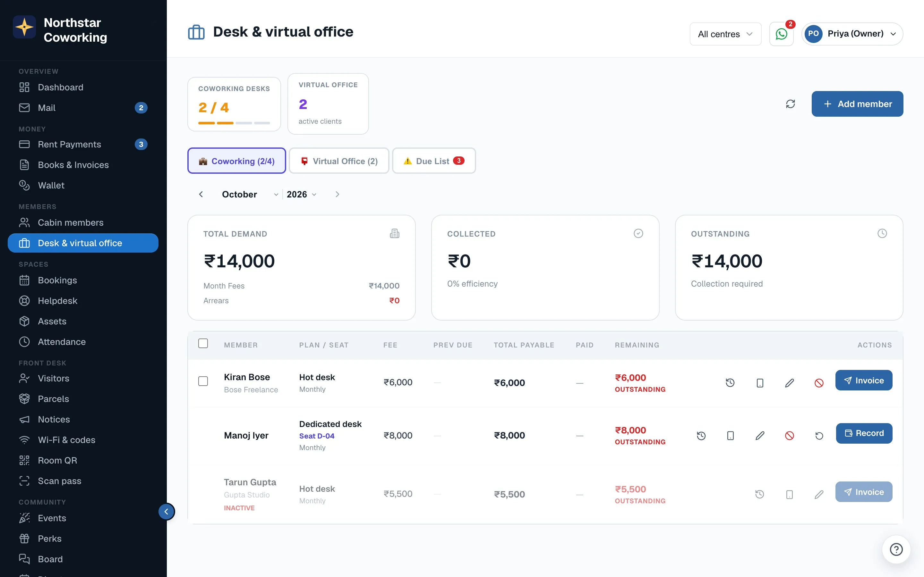
Task: Click the undo icon in Manoj Iyer row
Action: click(x=819, y=435)
